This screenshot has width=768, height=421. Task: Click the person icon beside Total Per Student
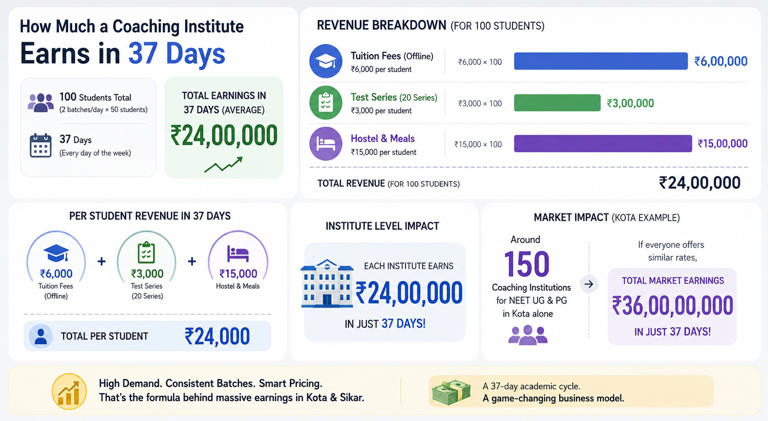41,336
